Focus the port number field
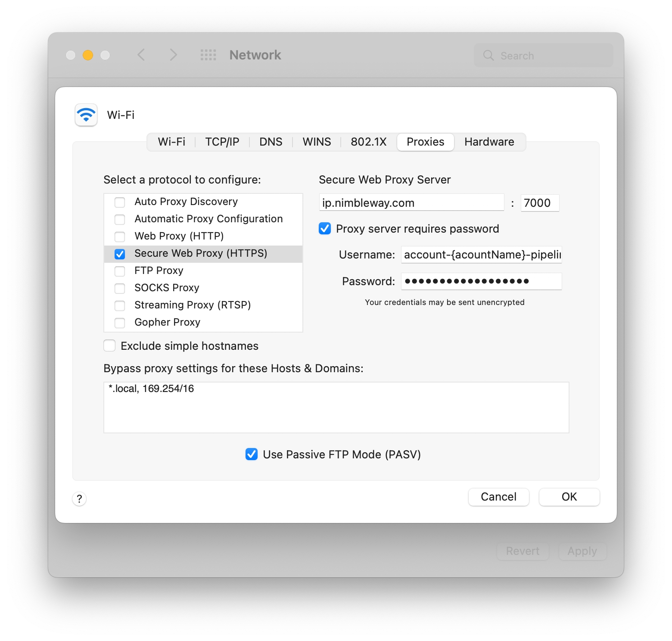Viewport: 672px width, 641px height. (540, 203)
